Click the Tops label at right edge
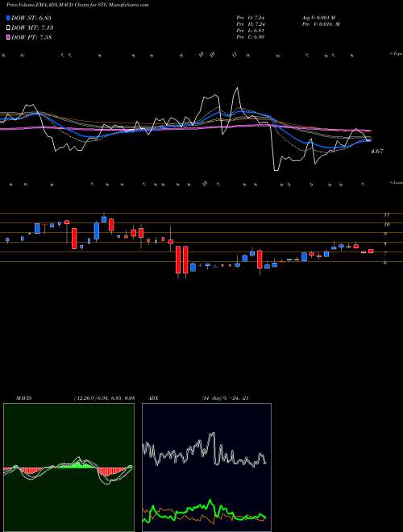The image size is (403, 532). point(397,54)
